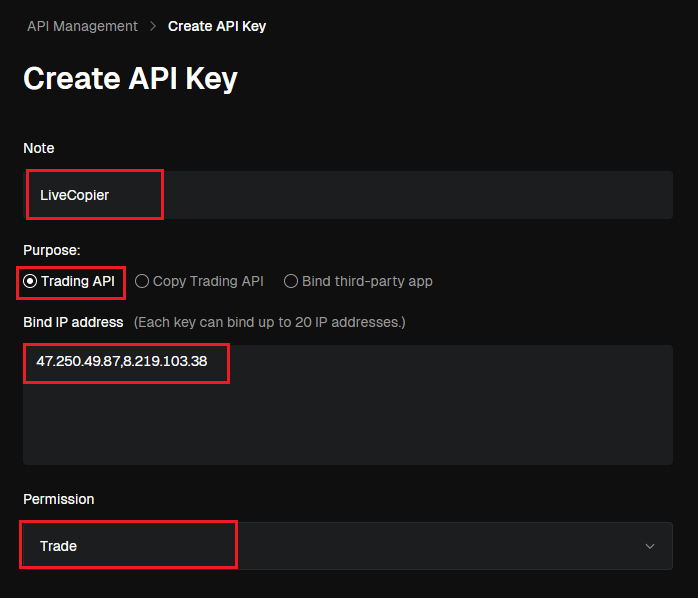The height and width of the screenshot is (598, 698).
Task: Click the Bind IP address text area
Action: (x=348, y=405)
